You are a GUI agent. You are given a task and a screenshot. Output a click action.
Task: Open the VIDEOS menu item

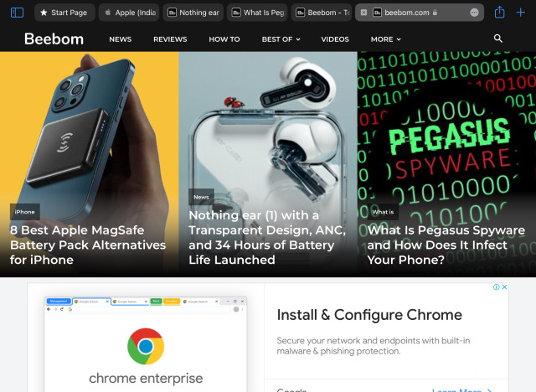point(335,39)
